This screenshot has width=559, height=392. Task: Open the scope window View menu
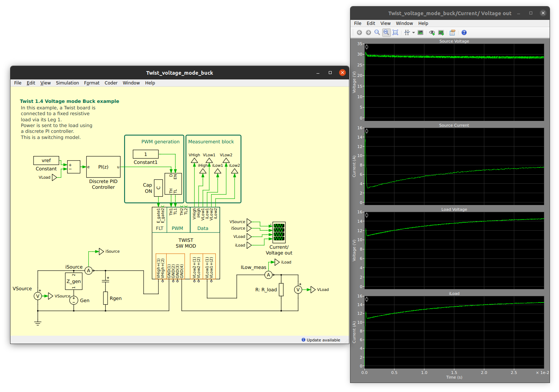point(385,23)
